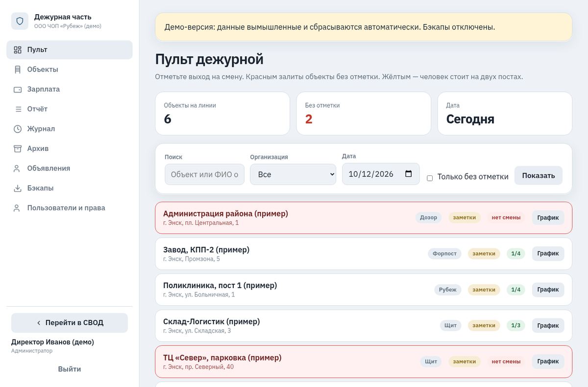This screenshot has height=387, width=588.
Task: Click Дозор tag on Администрация района
Action: tap(429, 218)
